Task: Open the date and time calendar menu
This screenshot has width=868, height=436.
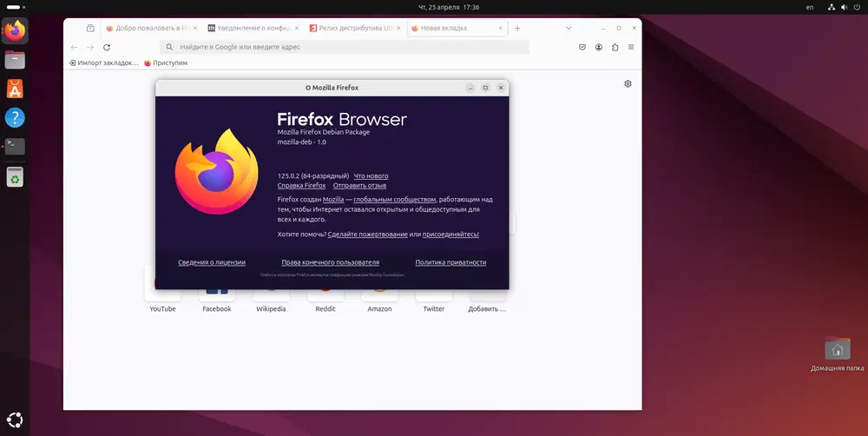Action: coord(449,7)
